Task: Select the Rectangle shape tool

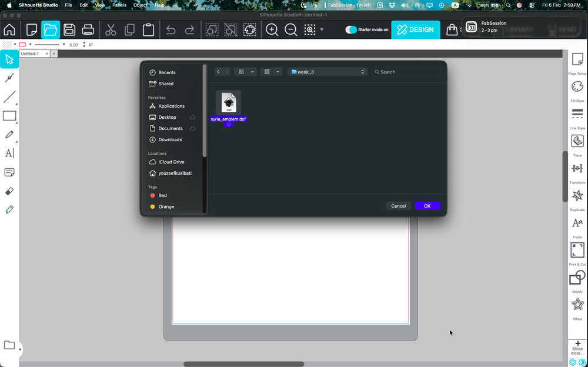Action: (x=9, y=116)
